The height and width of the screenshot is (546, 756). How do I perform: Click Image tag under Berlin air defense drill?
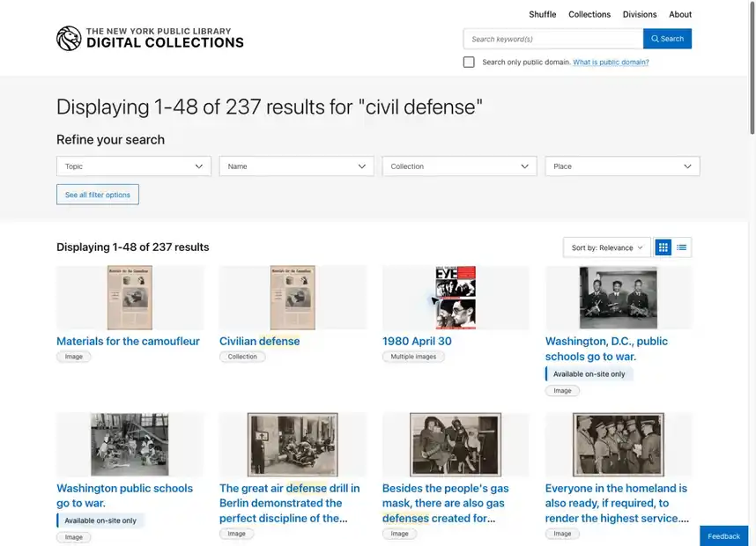pos(237,534)
